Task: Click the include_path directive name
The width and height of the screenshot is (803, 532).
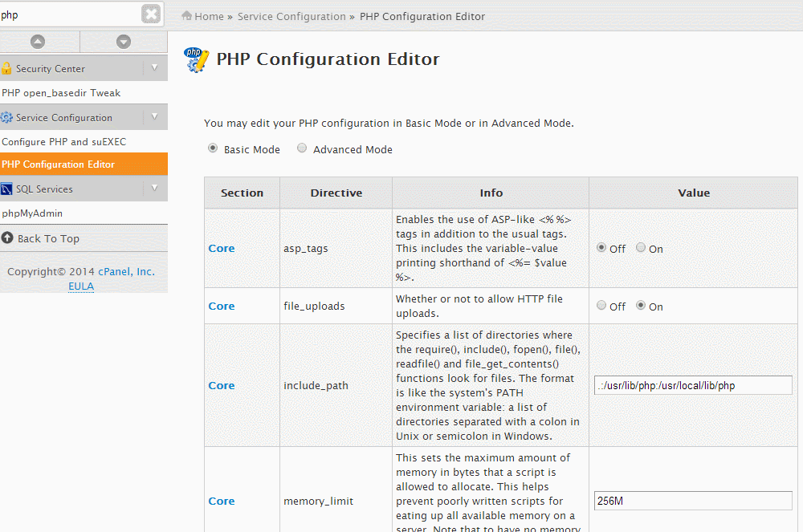Action: pyautogui.click(x=316, y=386)
